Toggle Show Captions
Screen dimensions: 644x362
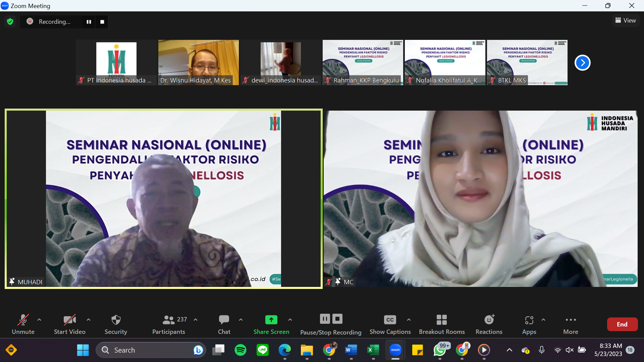(390, 324)
